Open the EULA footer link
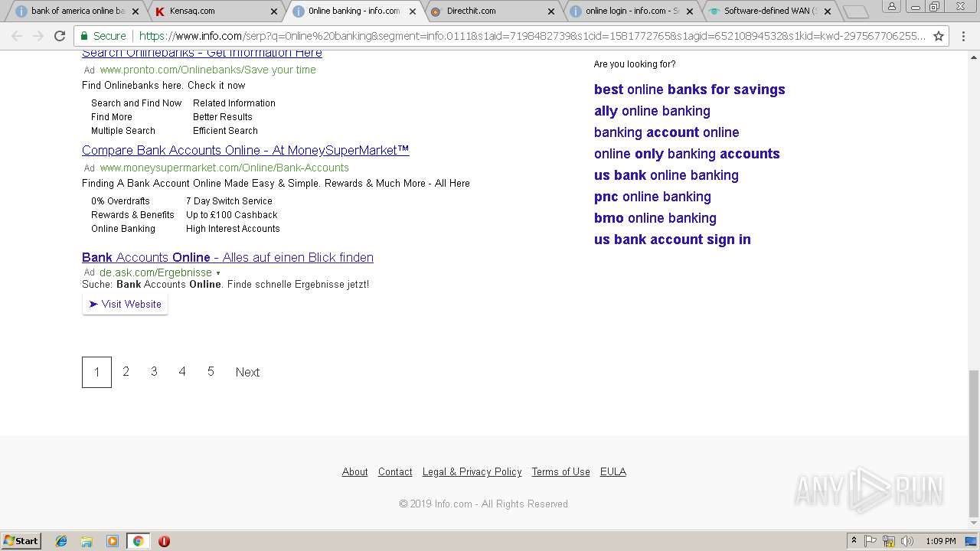980x551 pixels. (613, 472)
